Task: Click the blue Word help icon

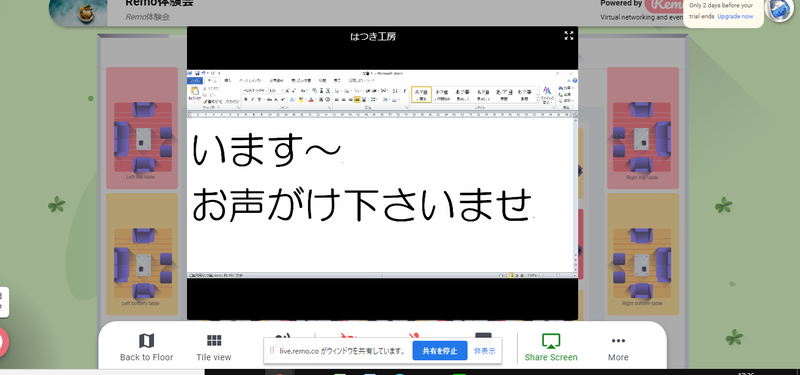Action: click(575, 81)
